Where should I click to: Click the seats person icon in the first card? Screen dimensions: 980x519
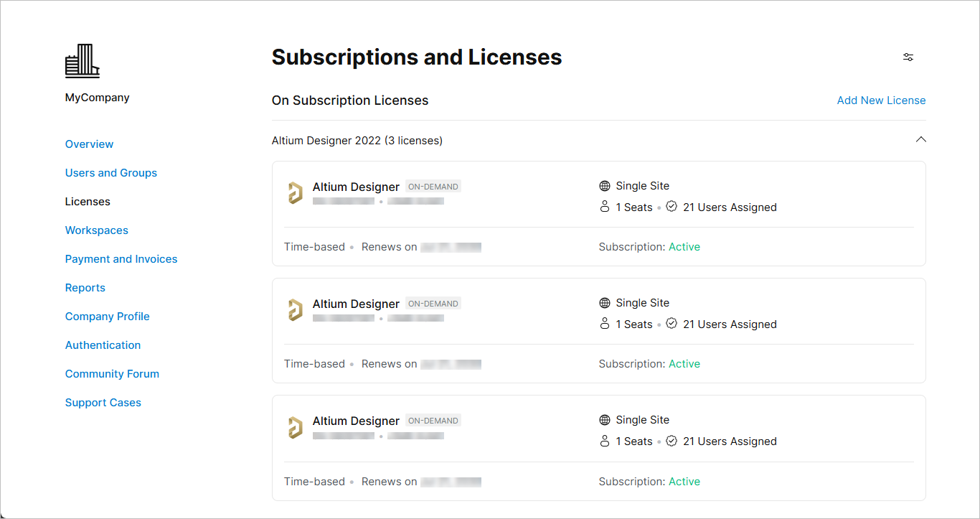pos(605,207)
